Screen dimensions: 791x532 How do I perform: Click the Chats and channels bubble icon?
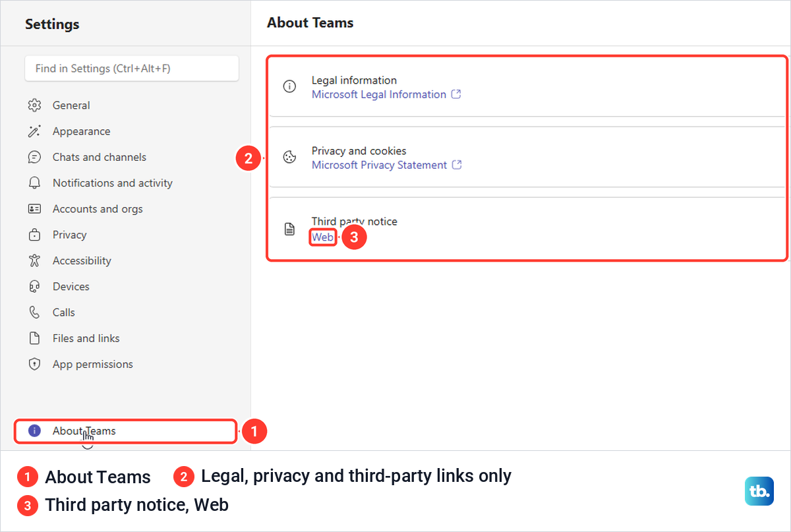35,157
